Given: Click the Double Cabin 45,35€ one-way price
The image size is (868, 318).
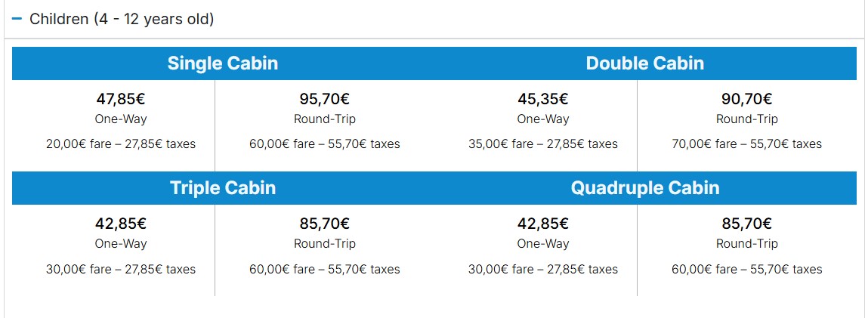Looking at the screenshot, I should (543, 99).
